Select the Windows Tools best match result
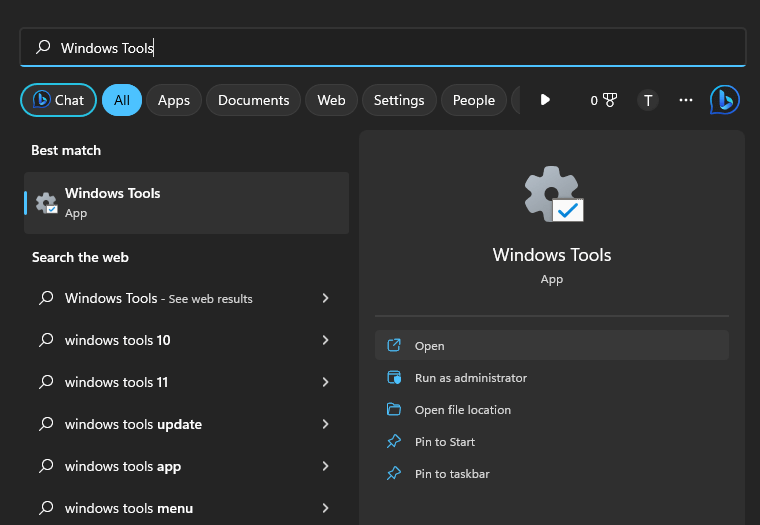Viewport: 760px width, 525px height. tap(186, 202)
